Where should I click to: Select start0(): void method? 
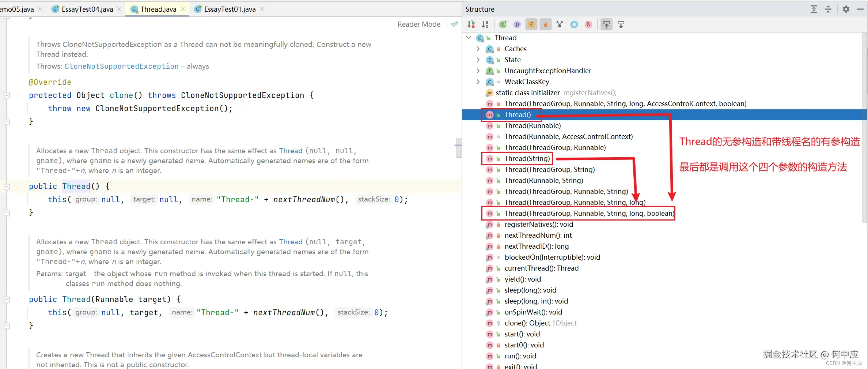click(x=524, y=345)
